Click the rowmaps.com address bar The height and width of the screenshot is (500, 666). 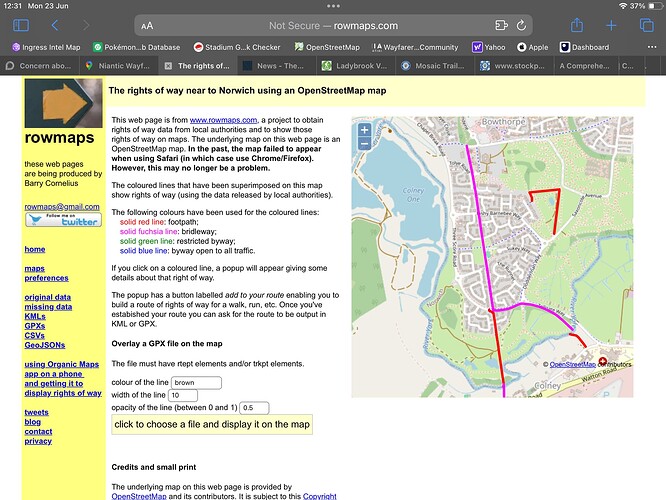(x=333, y=25)
